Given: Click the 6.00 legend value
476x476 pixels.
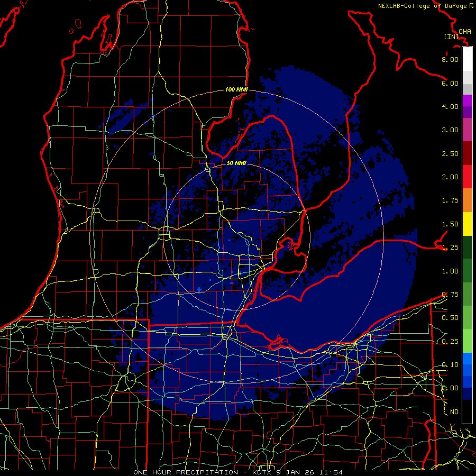Looking at the screenshot, I should click(450, 83).
